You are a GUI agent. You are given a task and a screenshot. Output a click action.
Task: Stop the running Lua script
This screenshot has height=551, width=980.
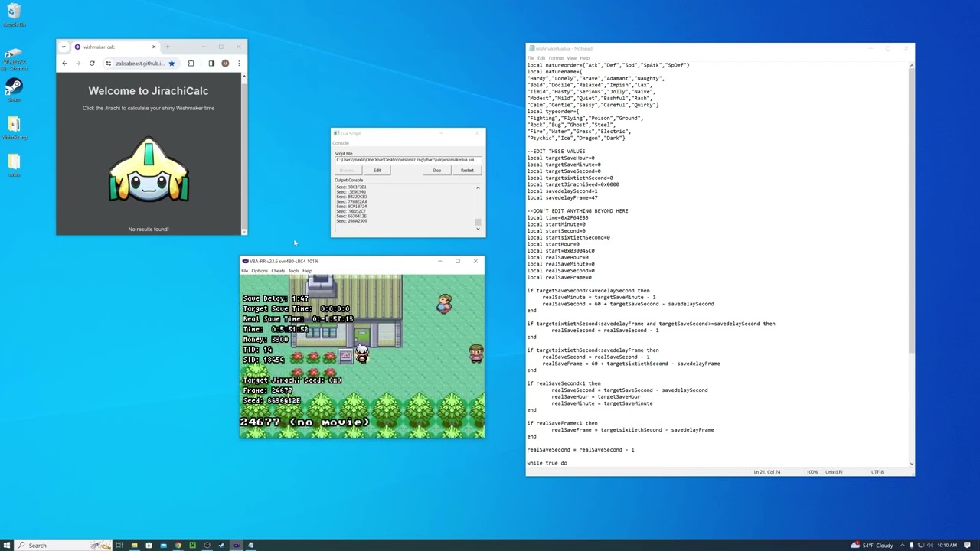pyautogui.click(x=436, y=171)
